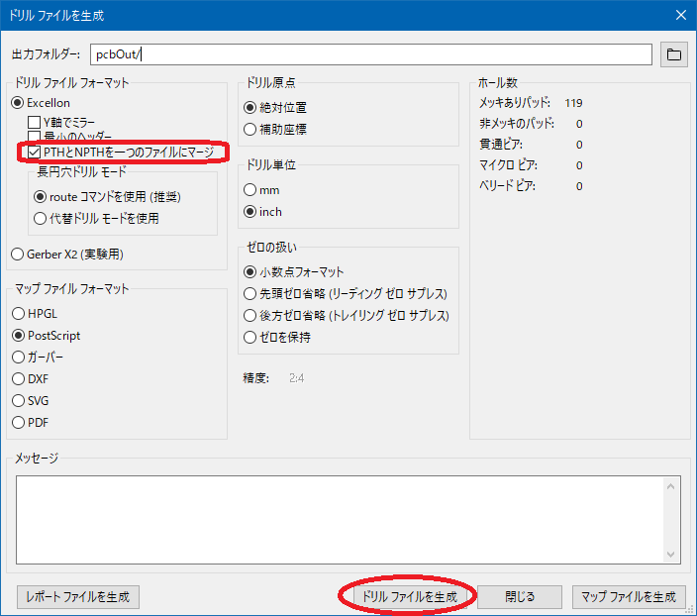The height and width of the screenshot is (616, 697).
Task: Uncheck PTHとNPTHを一つのファイルにマージ checkbox
Action: [35, 153]
